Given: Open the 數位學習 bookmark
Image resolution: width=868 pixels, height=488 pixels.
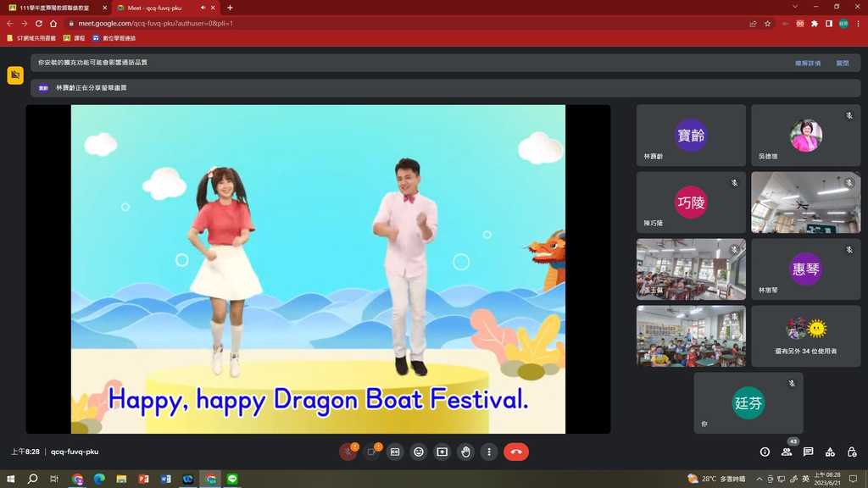Looking at the screenshot, I should coord(114,38).
